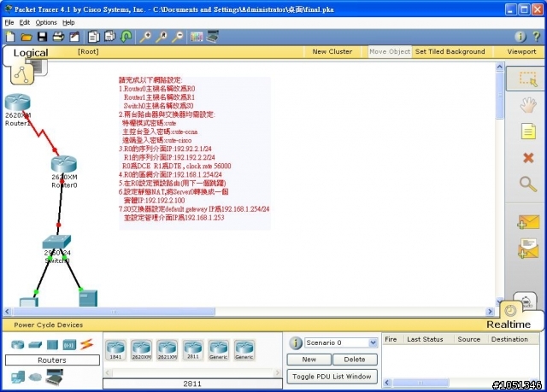Open the Edit menu
Screen dimensions: 547x392
[x=25, y=23]
